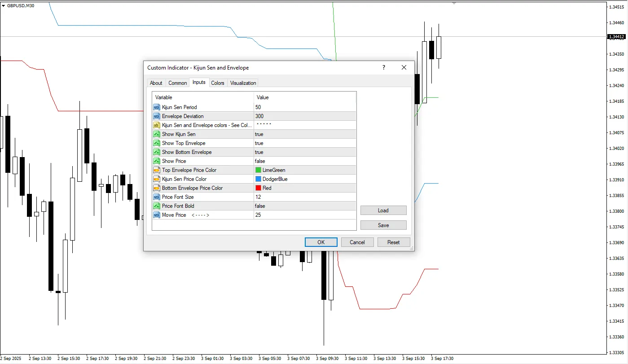Image resolution: width=628 pixels, height=364 pixels.
Task: Open the GBPUSD,M30 chart dropdown arrow
Action: coord(4,5)
